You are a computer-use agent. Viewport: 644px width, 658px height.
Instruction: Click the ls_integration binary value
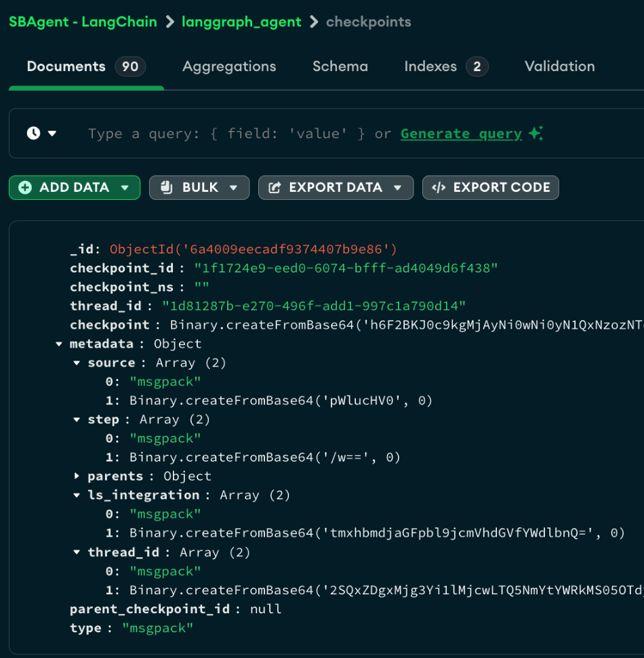(377, 533)
